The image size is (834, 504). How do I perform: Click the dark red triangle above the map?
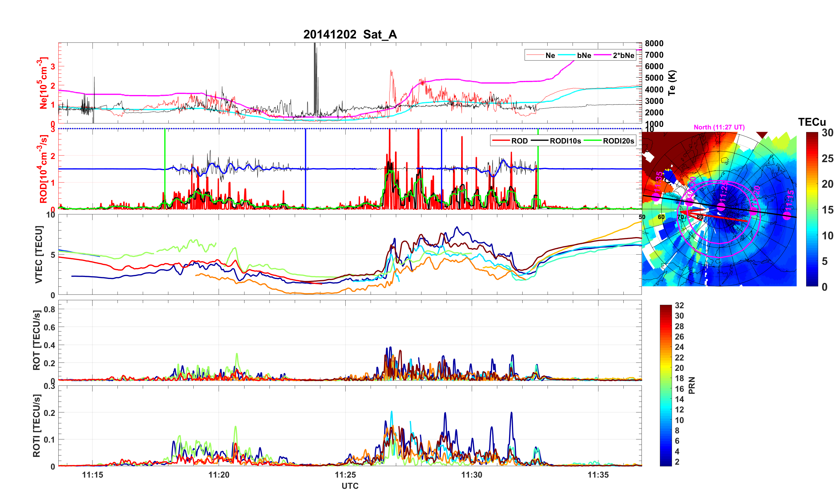(762, 135)
